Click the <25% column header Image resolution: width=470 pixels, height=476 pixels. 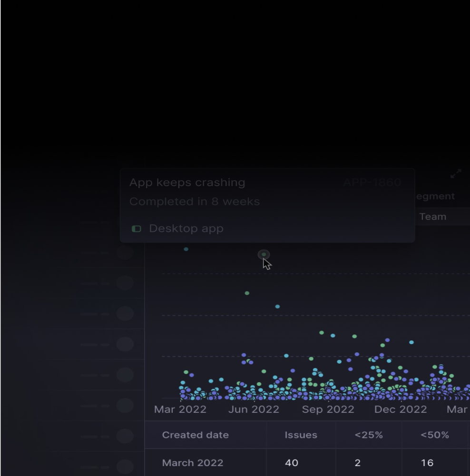369,435
